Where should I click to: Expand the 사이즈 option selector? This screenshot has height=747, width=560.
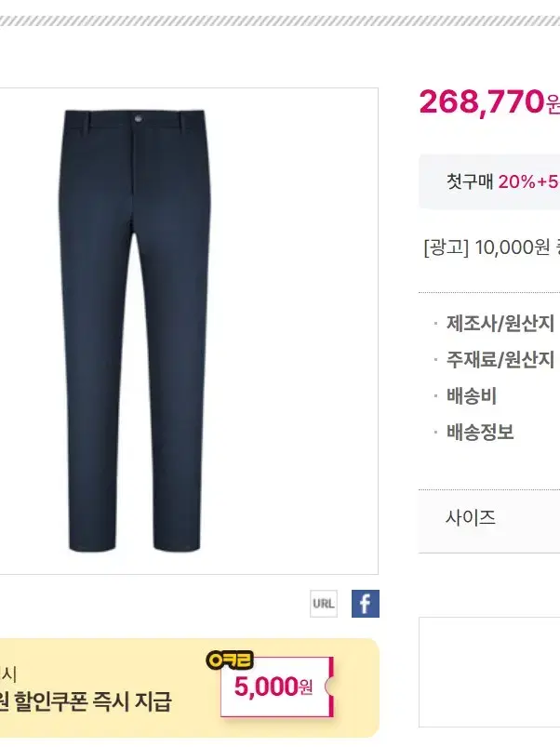489,517
